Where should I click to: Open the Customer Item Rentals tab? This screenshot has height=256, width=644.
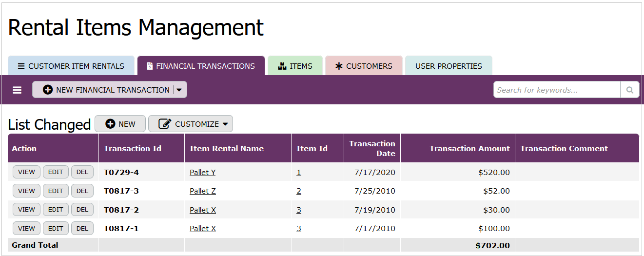coord(71,66)
